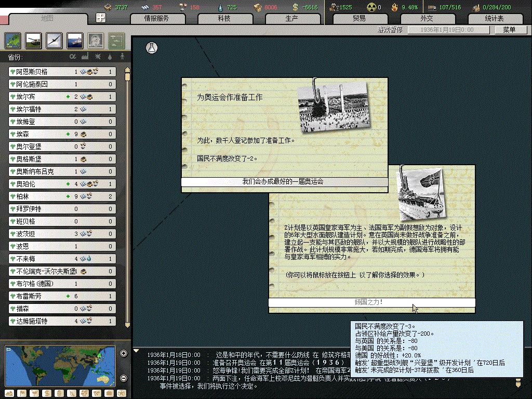
Task: Select the land units tank icon
Action: click(x=34, y=39)
